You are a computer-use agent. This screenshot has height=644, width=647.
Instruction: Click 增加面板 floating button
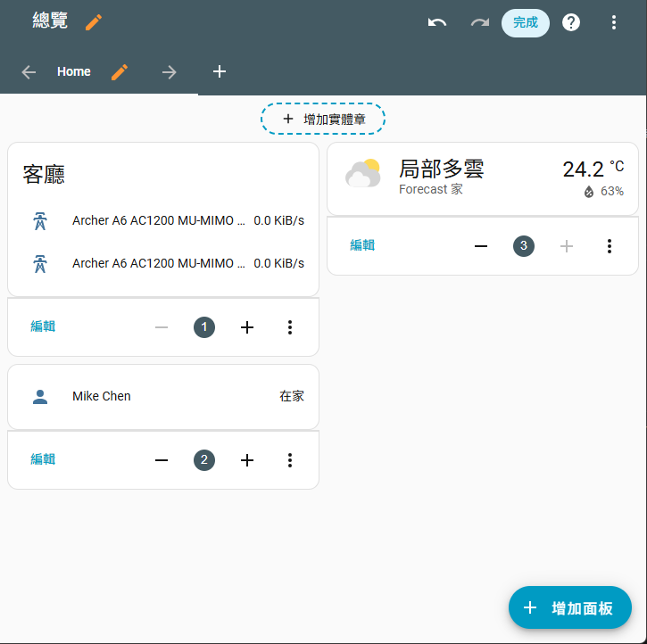point(569,607)
